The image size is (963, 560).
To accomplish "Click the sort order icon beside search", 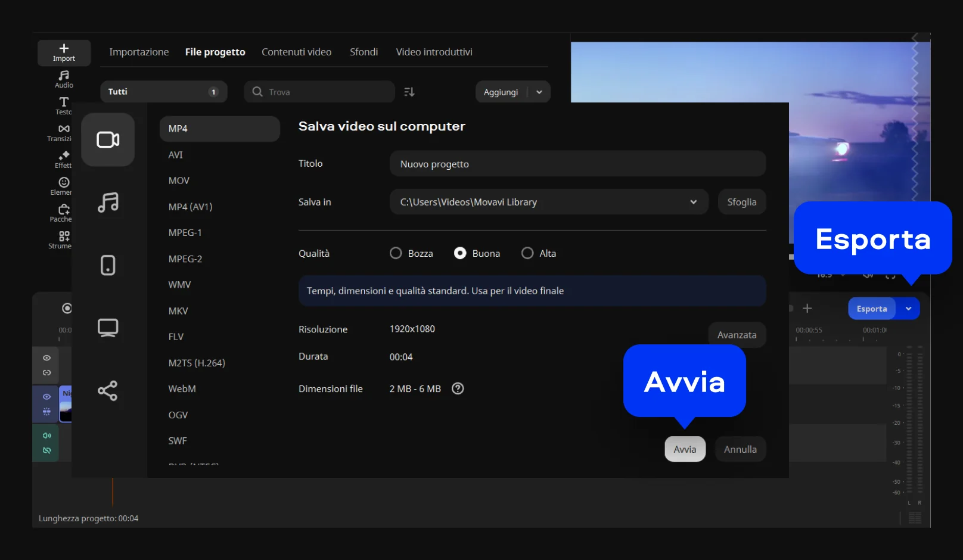I will pos(409,92).
